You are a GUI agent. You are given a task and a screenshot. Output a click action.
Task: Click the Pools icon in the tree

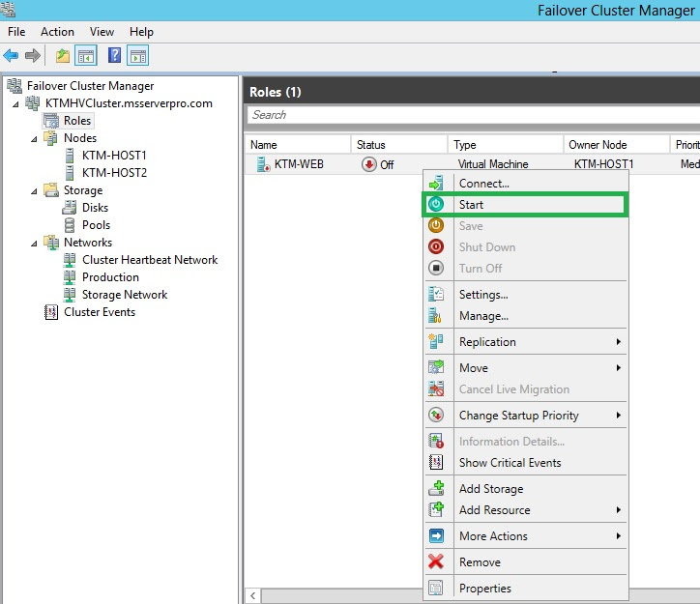[x=70, y=225]
